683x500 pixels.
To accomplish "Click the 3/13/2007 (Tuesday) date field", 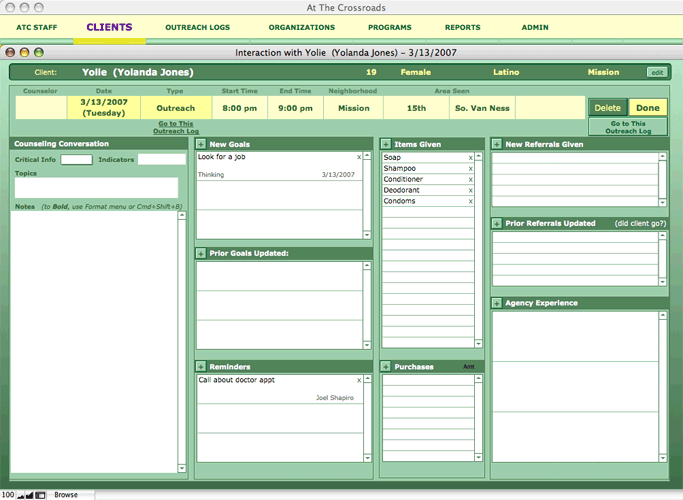I will tap(104, 108).
